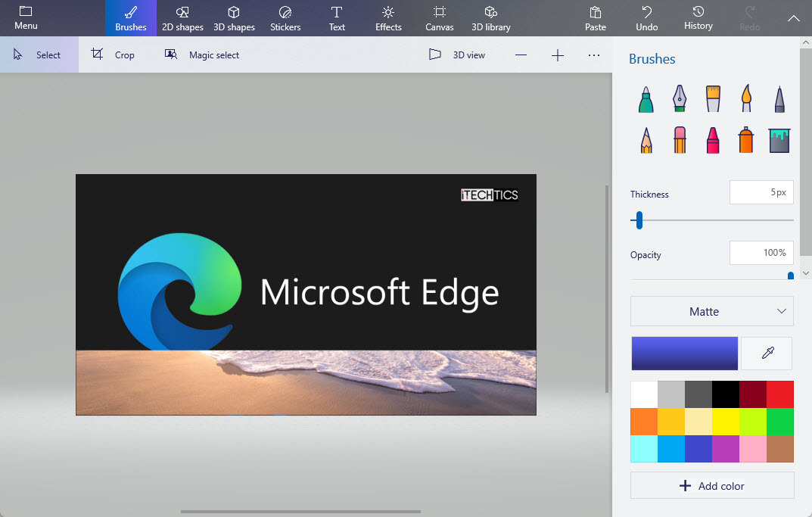Open the Matte material dropdown
The image size is (812, 517).
(x=712, y=311)
